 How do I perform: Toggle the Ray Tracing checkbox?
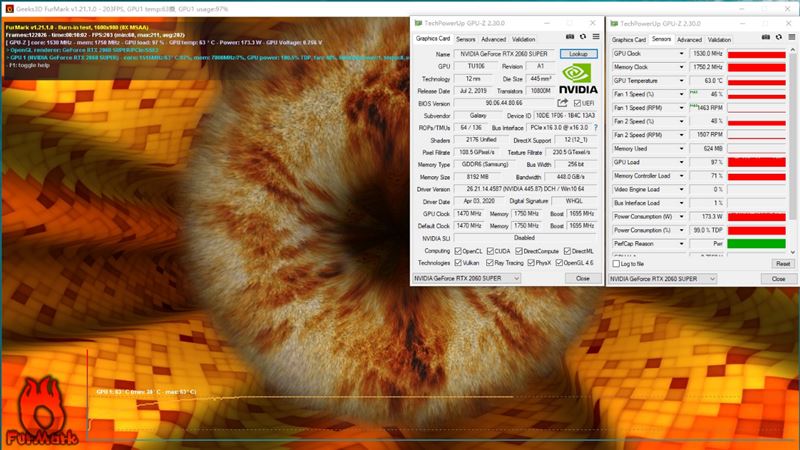(489, 263)
